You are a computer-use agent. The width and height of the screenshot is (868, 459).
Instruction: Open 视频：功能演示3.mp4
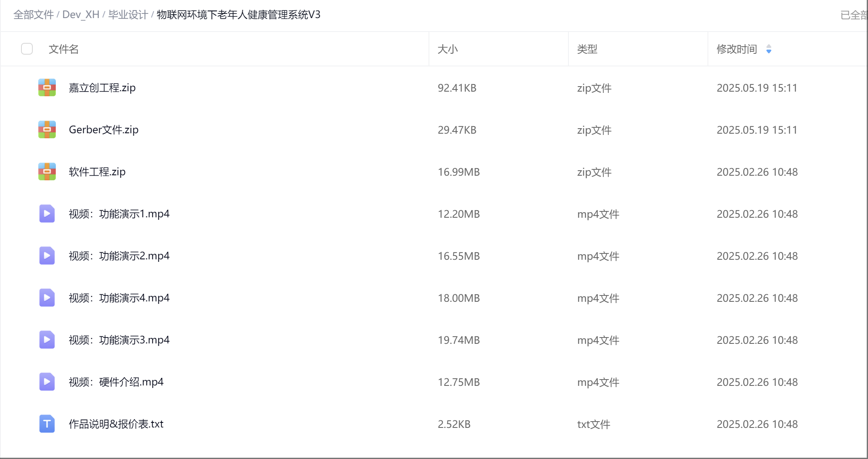[x=119, y=340]
